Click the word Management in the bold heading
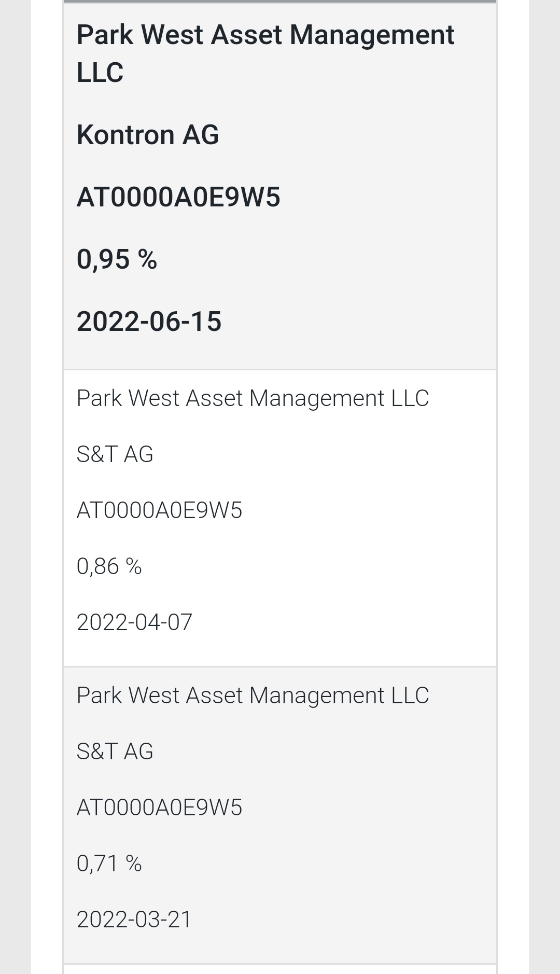The image size is (560, 974). pos(371,35)
